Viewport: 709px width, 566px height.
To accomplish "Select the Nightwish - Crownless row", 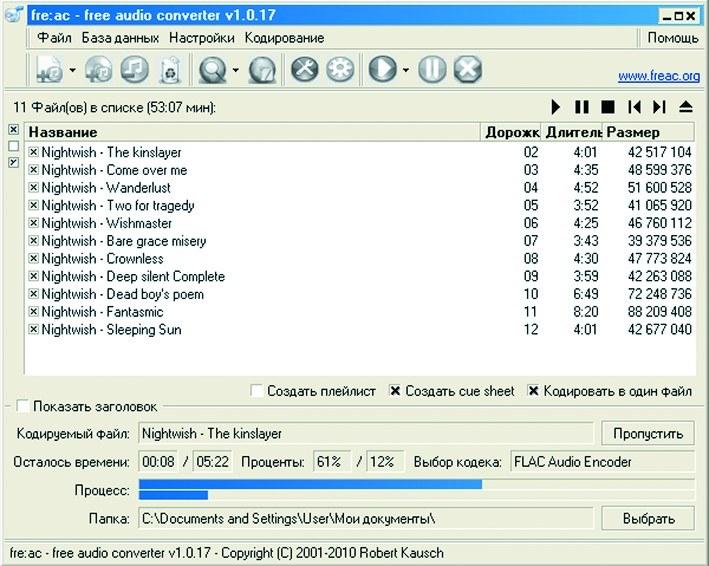I will pos(360,259).
